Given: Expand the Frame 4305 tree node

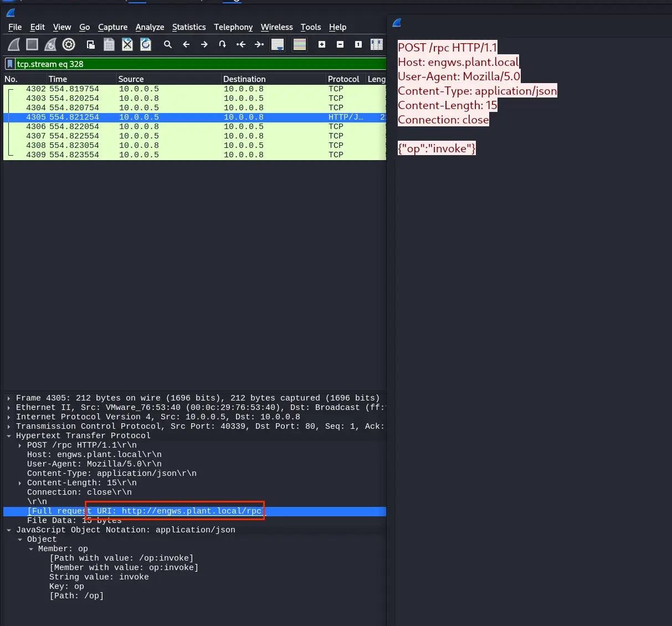Looking at the screenshot, I should tap(9, 398).
